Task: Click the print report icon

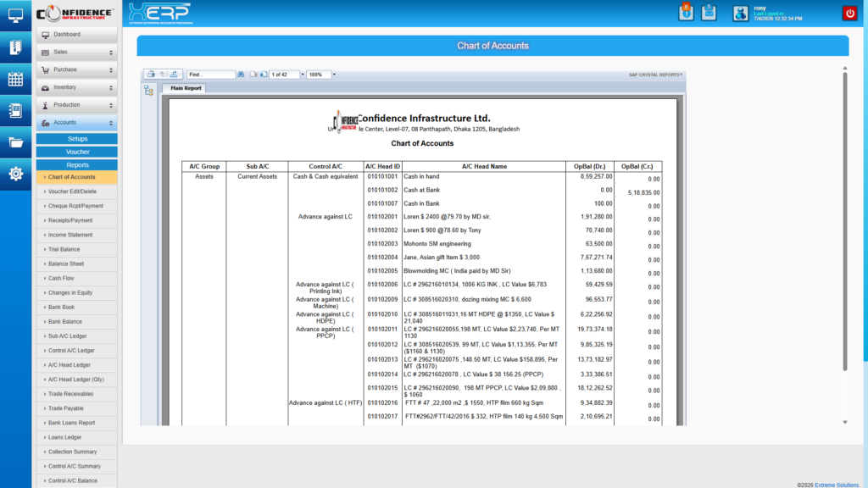Action: (150, 75)
